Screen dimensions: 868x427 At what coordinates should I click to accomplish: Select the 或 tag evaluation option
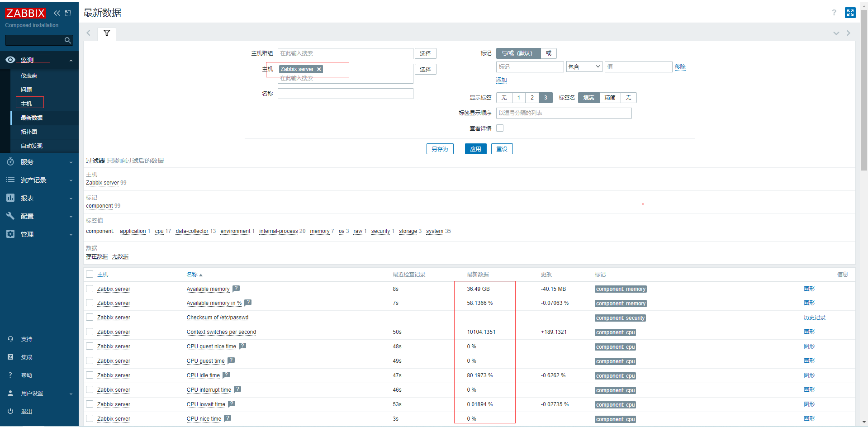[549, 53]
